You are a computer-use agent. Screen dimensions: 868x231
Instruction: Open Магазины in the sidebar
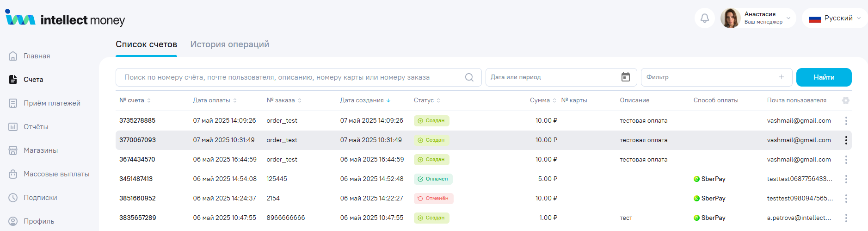pos(40,150)
